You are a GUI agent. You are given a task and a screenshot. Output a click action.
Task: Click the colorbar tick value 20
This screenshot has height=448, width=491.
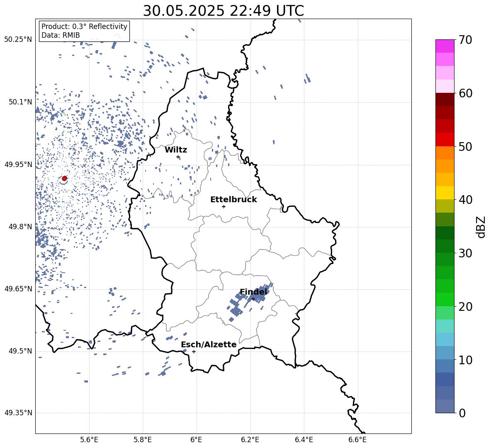tap(465, 307)
